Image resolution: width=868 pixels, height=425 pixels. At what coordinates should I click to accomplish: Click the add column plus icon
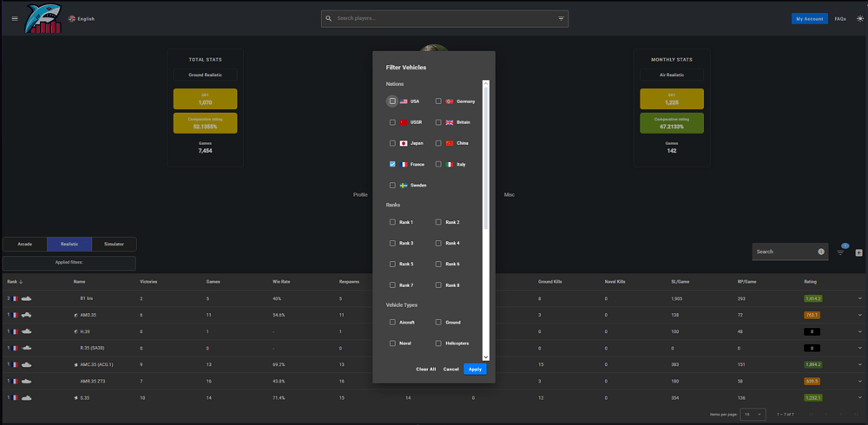pos(859,252)
